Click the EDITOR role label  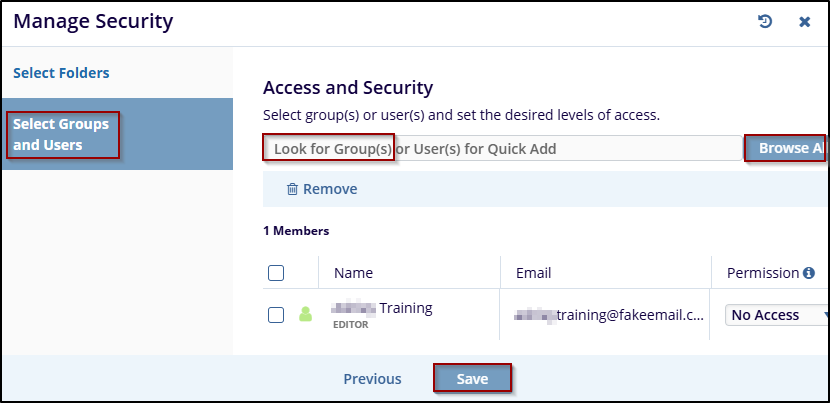pos(351,325)
